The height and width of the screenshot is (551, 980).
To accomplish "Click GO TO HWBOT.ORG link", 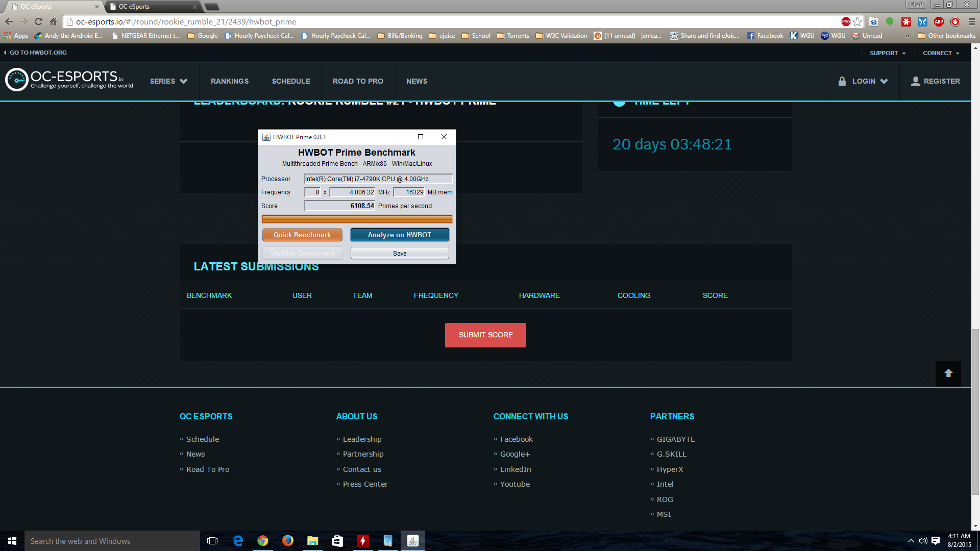I will point(35,53).
